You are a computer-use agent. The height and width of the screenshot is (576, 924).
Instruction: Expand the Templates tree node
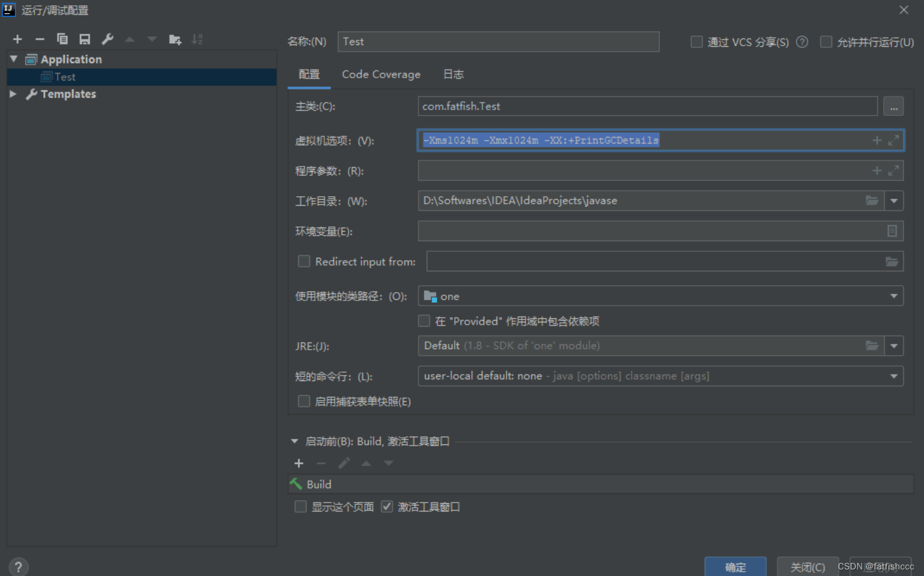click(x=13, y=94)
